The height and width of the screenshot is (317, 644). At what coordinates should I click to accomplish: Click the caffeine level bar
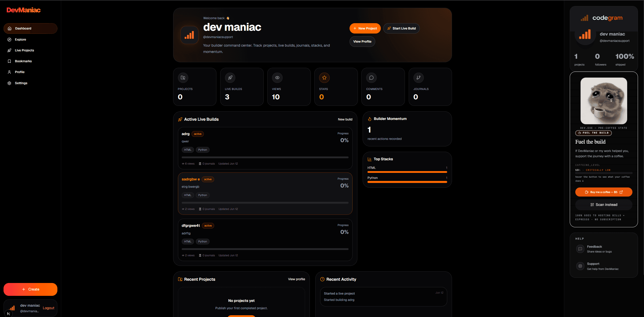pos(603,173)
